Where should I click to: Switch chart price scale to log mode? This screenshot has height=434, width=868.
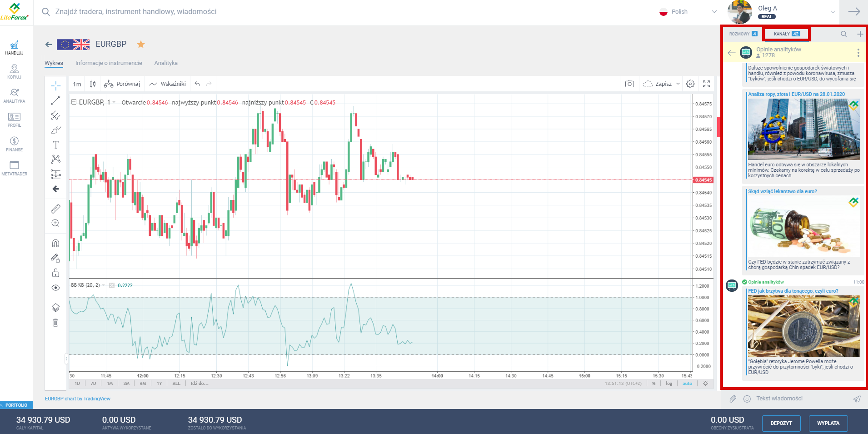tap(668, 383)
